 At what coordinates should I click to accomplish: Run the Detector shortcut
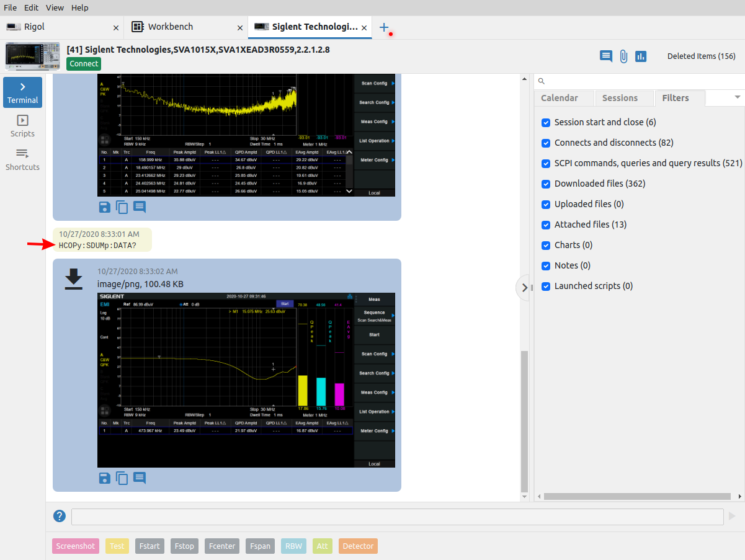click(358, 546)
